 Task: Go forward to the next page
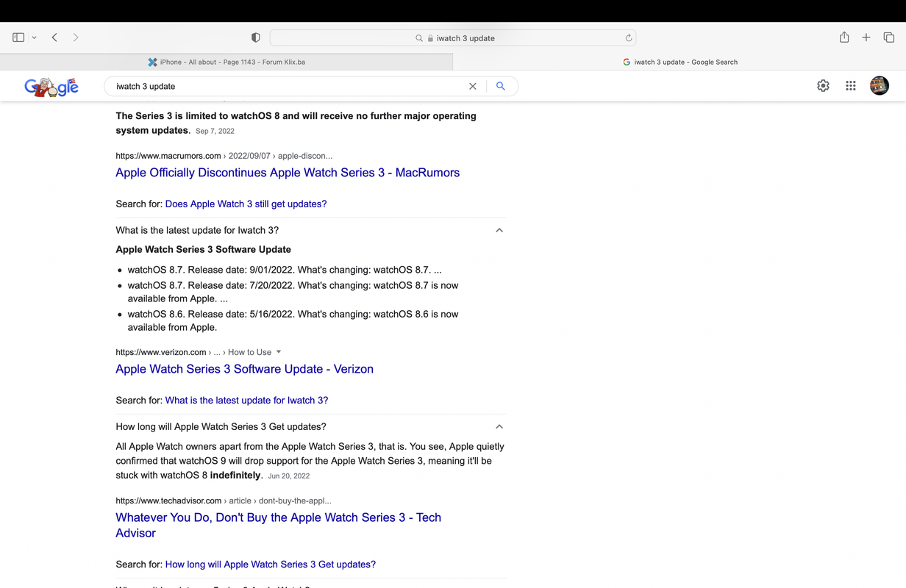pyautogui.click(x=75, y=37)
